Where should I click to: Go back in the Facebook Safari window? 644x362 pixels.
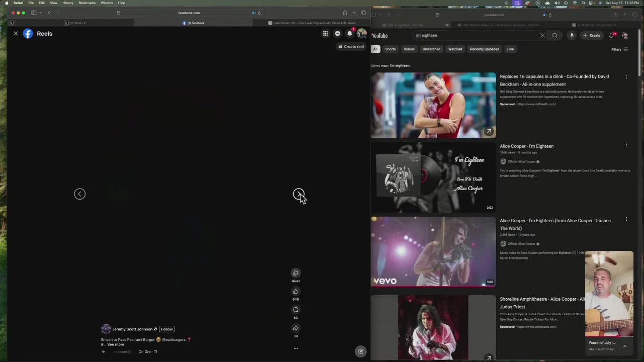point(49,13)
